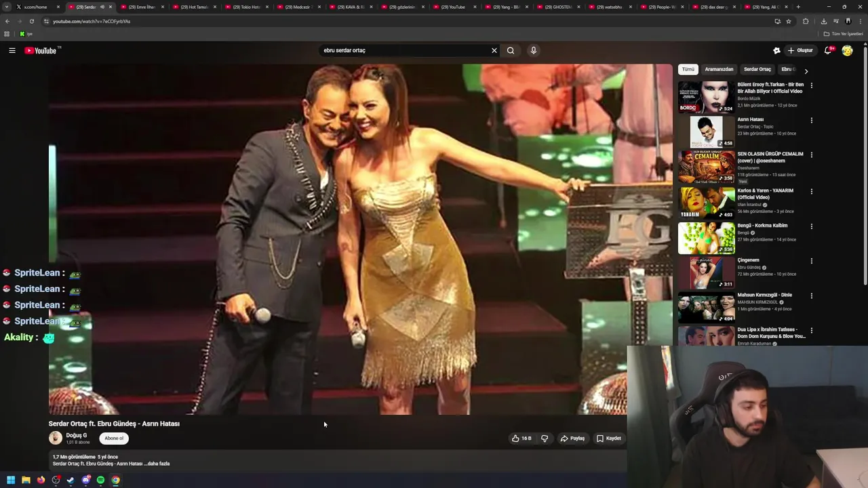Screen dimensions: 868x488
Task: Open Tüm Yer İşaretleri bookmarks folder
Action: click(844, 34)
